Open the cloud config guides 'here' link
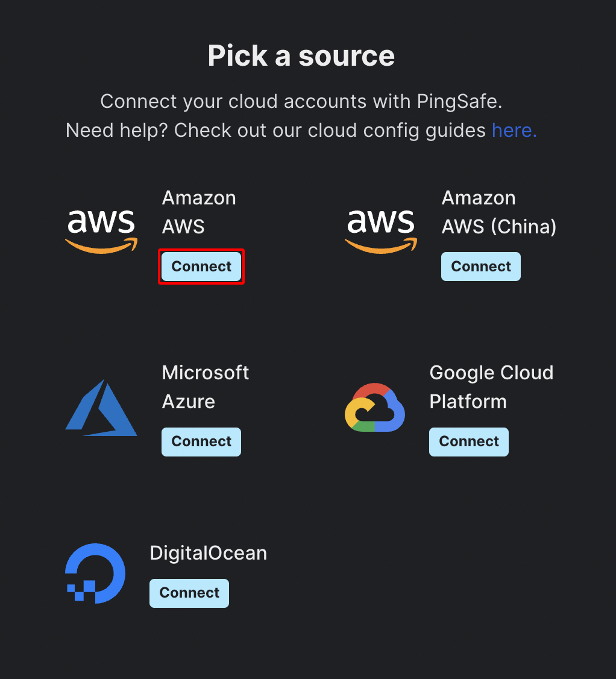This screenshot has height=679, width=616. [514, 130]
